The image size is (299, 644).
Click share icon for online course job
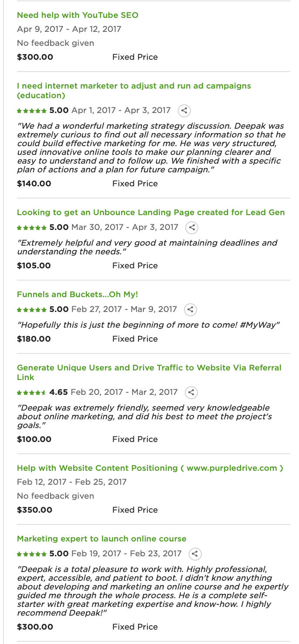point(195,554)
